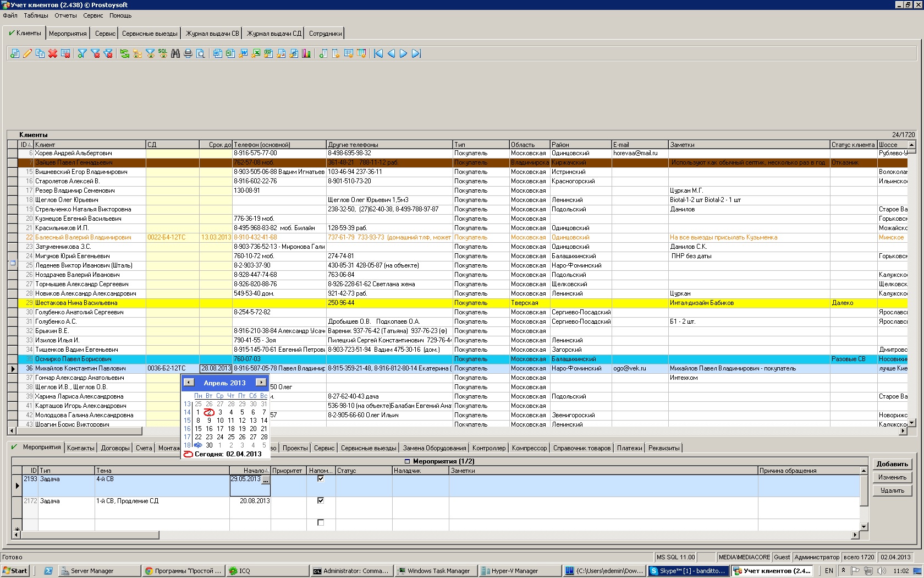Click the copy record toolbar icon

click(40, 53)
